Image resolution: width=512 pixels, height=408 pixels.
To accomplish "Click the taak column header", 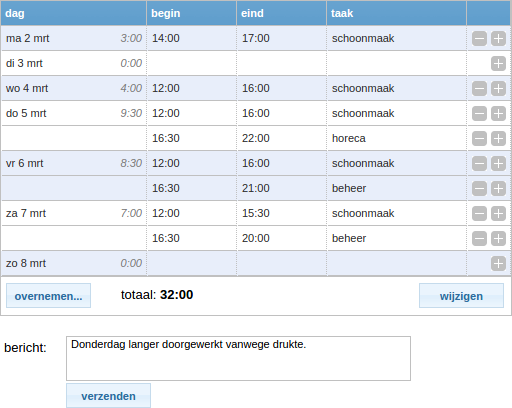I will coord(396,13).
